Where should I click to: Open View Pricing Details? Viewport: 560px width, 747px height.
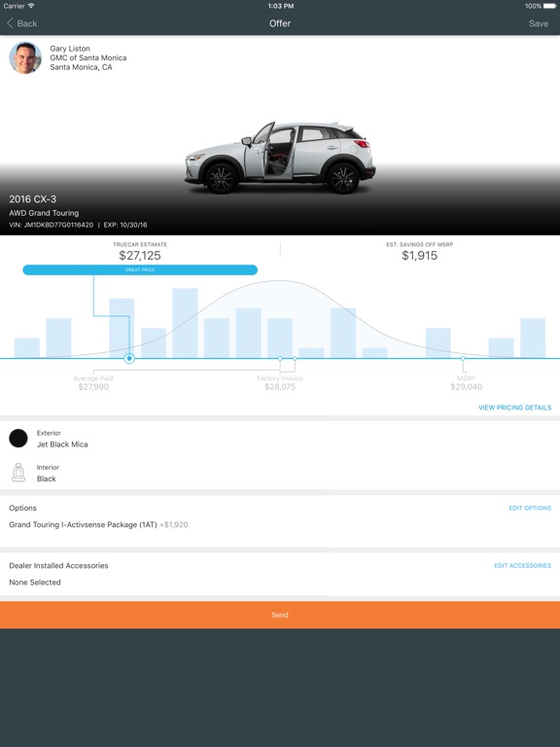tap(514, 408)
